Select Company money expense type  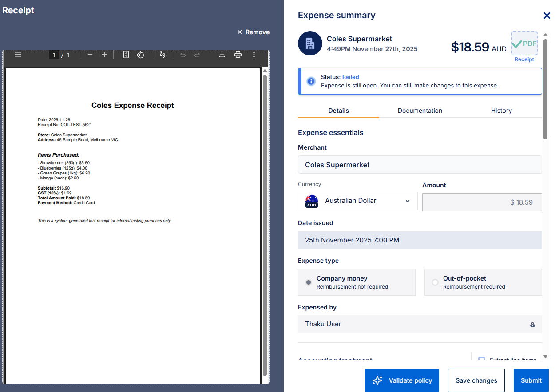[x=309, y=282]
